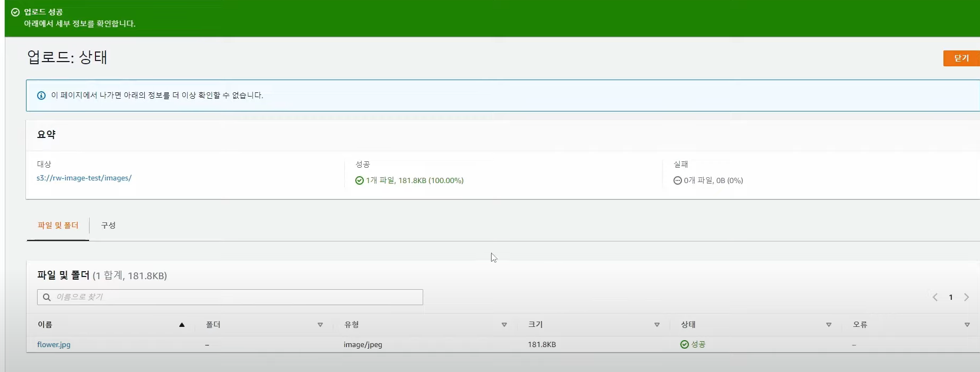Click the 이름으로 찾기 search field
This screenshot has width=980, height=372.
(x=230, y=297)
